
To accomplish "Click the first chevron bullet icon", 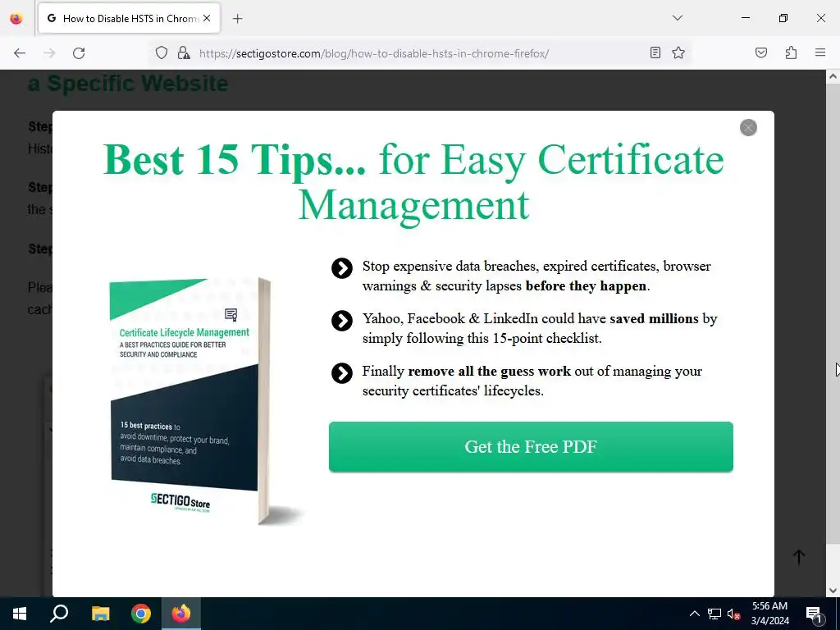I will [x=342, y=268].
